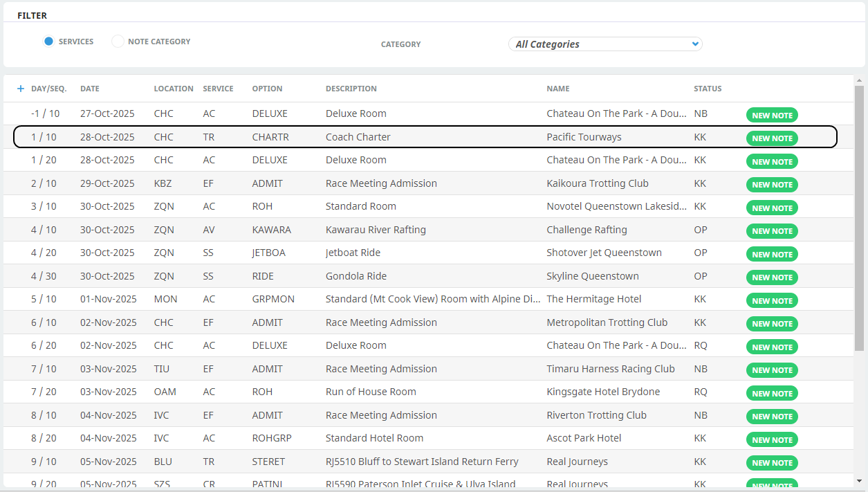The image size is (868, 492).
Task: Click the OPTION column header
Action: 267,89
